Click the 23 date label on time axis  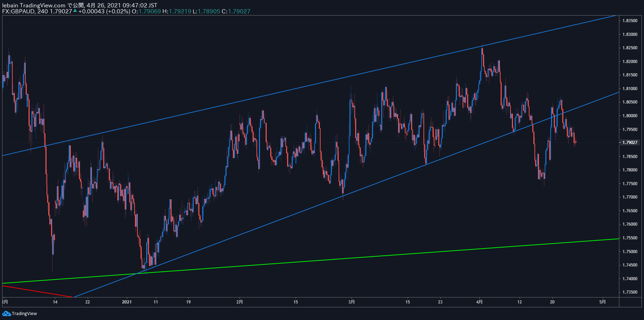[440, 302]
